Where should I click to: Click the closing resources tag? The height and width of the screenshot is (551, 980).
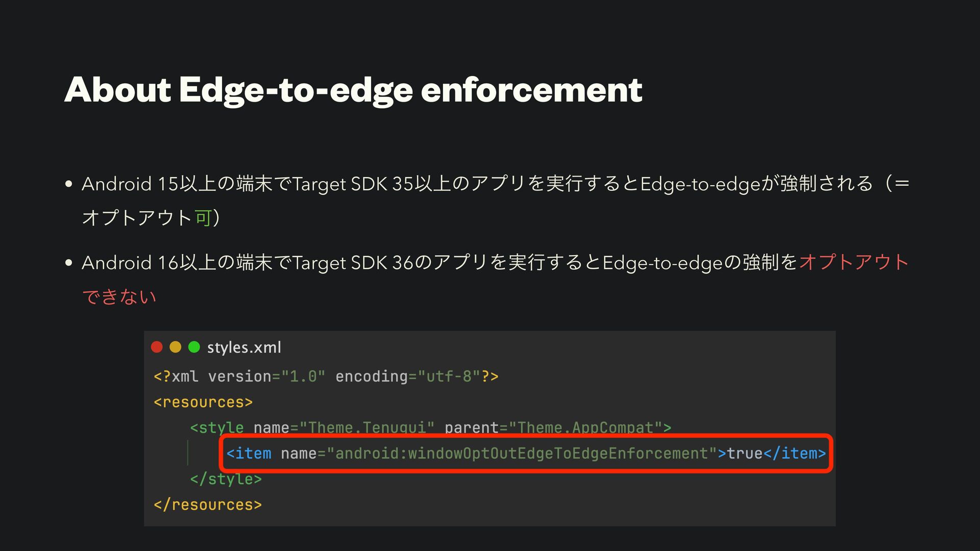[x=208, y=505]
